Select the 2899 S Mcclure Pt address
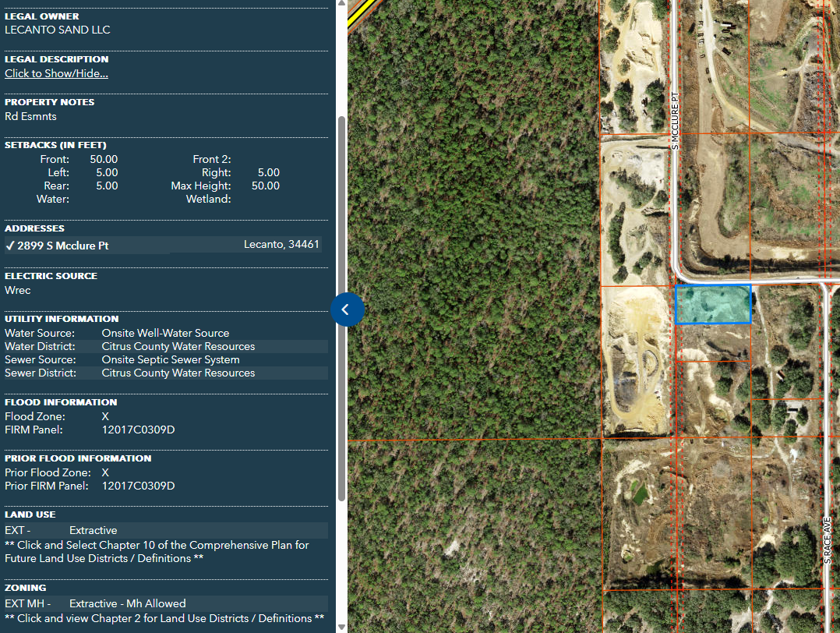Image resolution: width=840 pixels, height=633 pixels. tap(63, 246)
